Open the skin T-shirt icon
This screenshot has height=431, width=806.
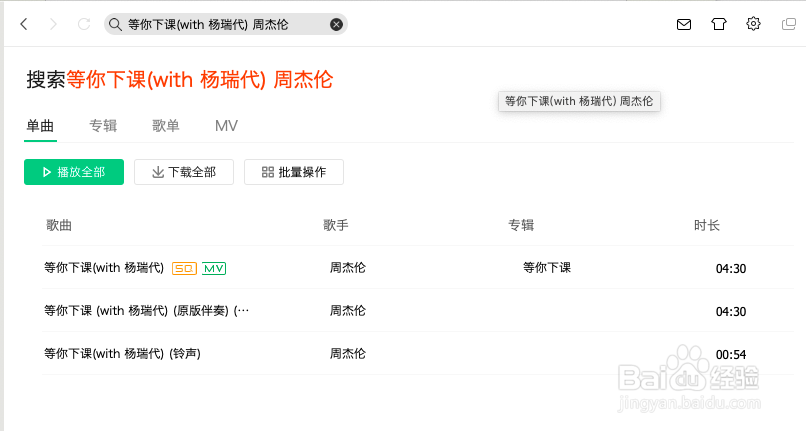pyautogui.click(x=719, y=24)
